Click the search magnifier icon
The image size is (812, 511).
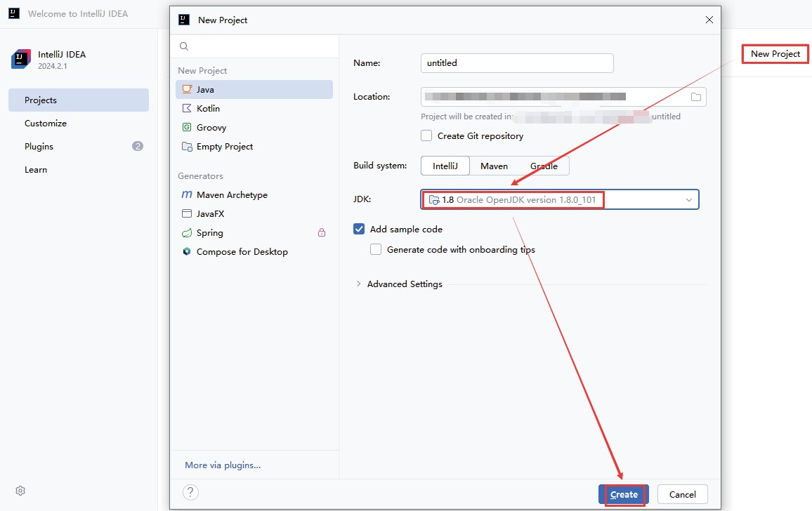coord(184,46)
